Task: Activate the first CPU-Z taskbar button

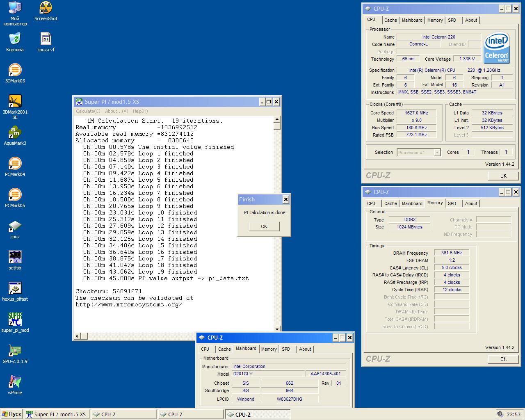Action: tap(124, 414)
